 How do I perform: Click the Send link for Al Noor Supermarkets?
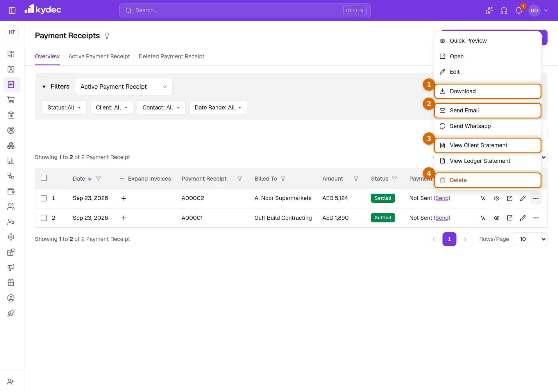(442, 198)
